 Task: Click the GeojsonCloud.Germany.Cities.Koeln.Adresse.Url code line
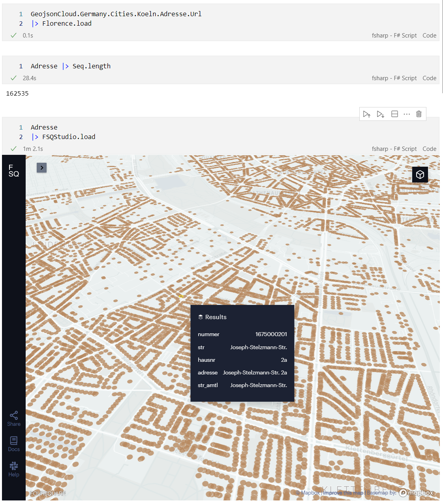coord(116,14)
